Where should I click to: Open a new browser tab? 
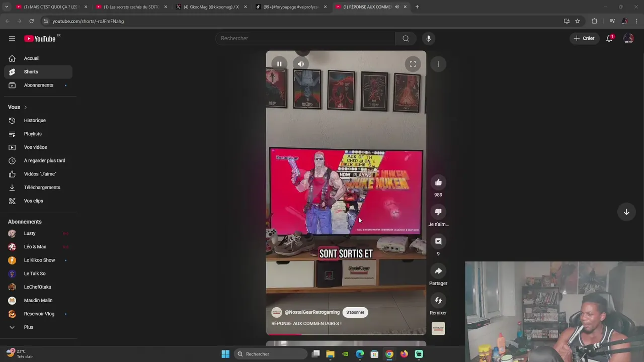pyautogui.click(x=417, y=7)
